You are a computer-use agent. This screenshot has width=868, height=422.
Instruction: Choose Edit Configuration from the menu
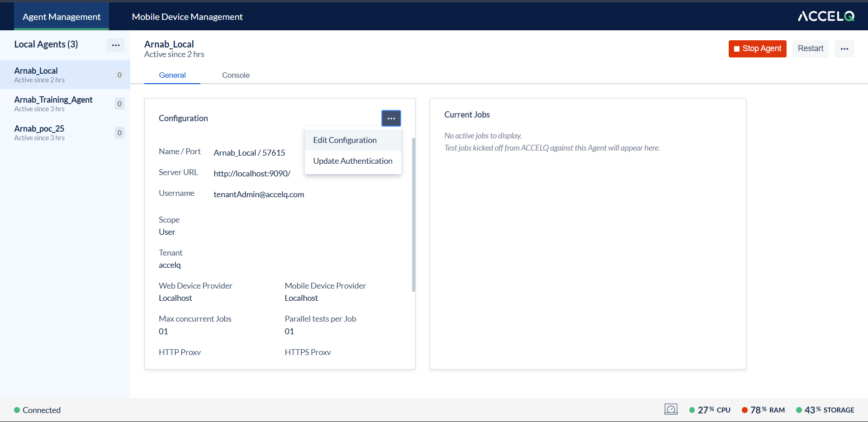coord(353,140)
